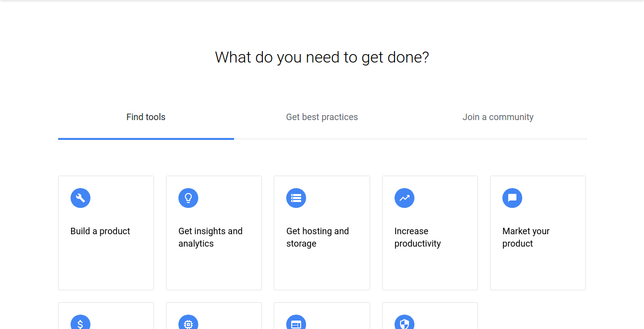The image size is (644, 329).
Task: Open the Market your product link
Action: (x=526, y=237)
